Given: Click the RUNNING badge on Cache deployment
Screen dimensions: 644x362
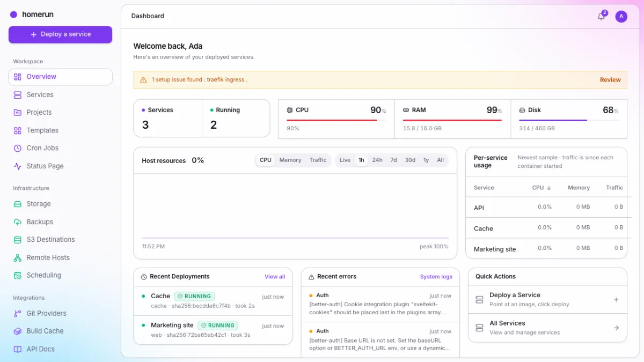Looking at the screenshot, I should tap(195, 296).
